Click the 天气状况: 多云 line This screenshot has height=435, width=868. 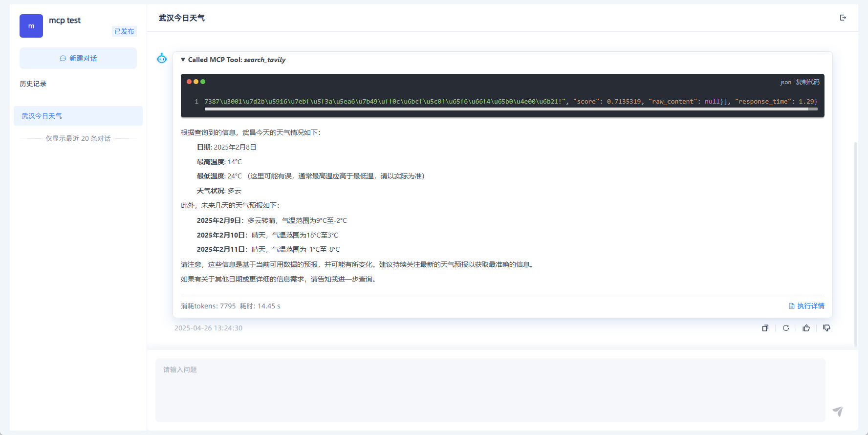219,191
